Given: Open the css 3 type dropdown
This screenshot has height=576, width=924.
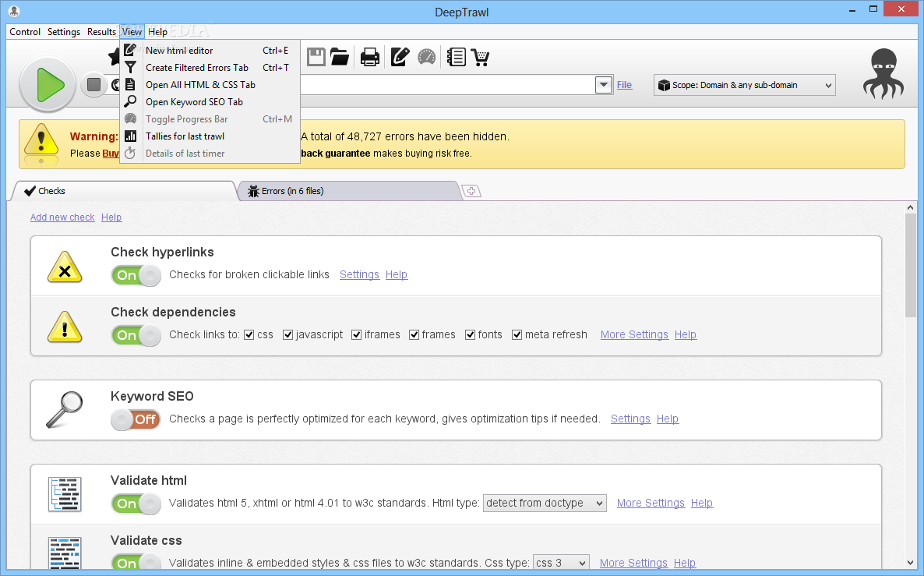Looking at the screenshot, I should [561, 563].
